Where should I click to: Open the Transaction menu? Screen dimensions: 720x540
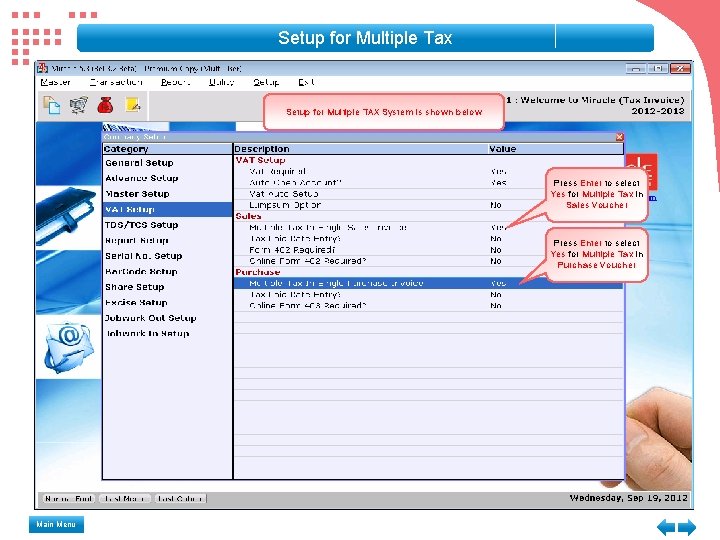tap(116, 82)
